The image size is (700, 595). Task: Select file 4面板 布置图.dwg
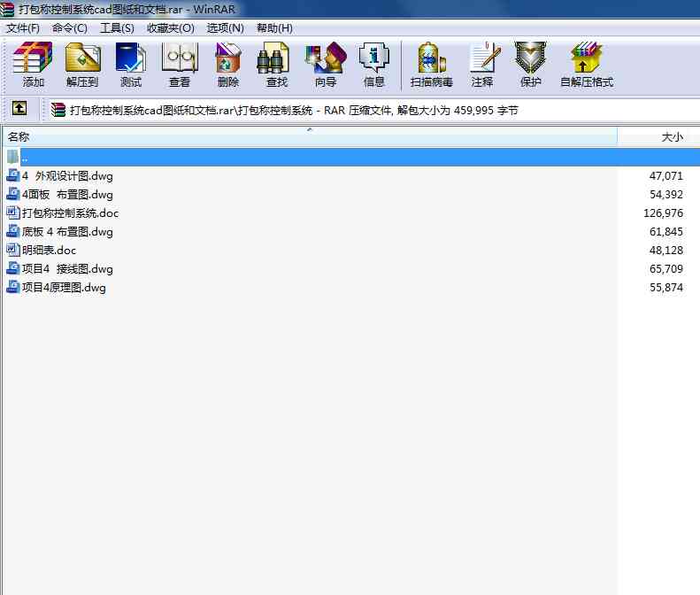[x=67, y=194]
